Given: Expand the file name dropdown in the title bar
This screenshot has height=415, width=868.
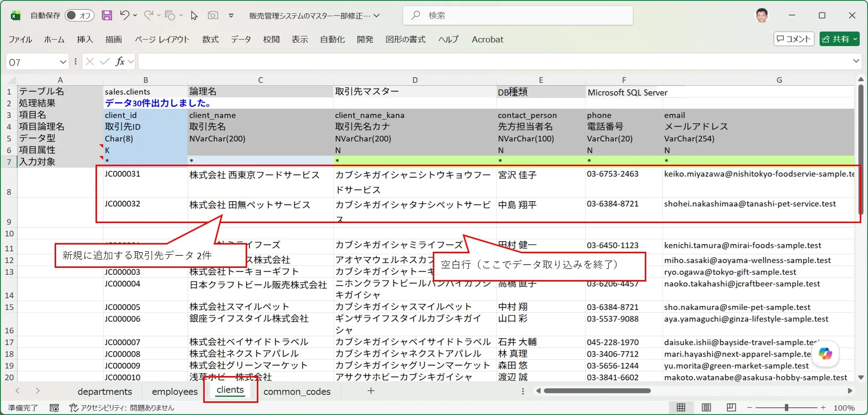Looking at the screenshot, I should (377, 16).
